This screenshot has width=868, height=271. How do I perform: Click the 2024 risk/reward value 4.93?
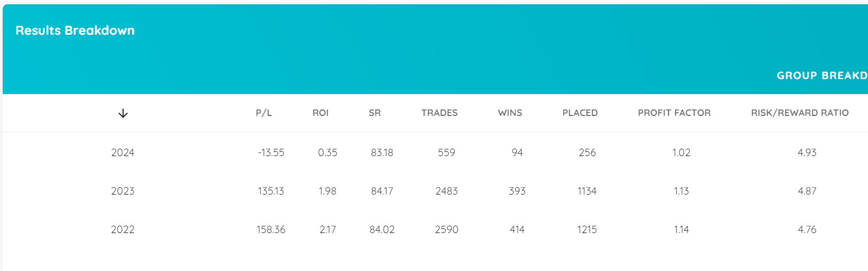click(807, 152)
